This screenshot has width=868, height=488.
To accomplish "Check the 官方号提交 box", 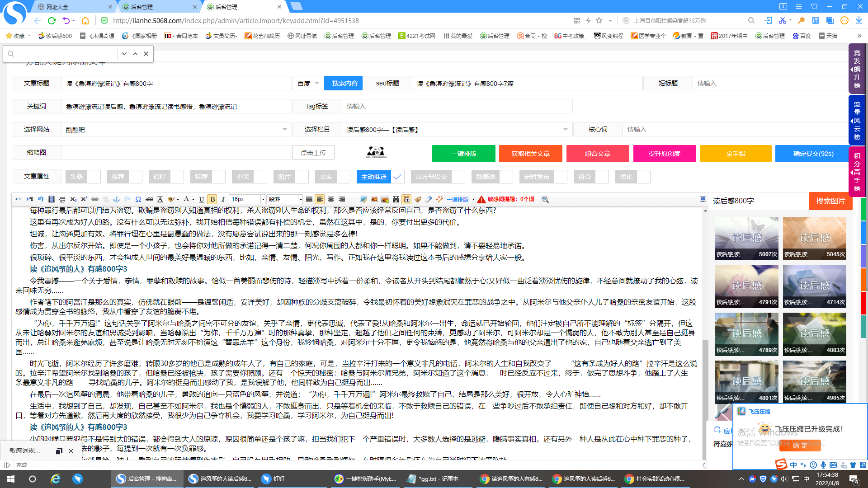I will [458, 177].
